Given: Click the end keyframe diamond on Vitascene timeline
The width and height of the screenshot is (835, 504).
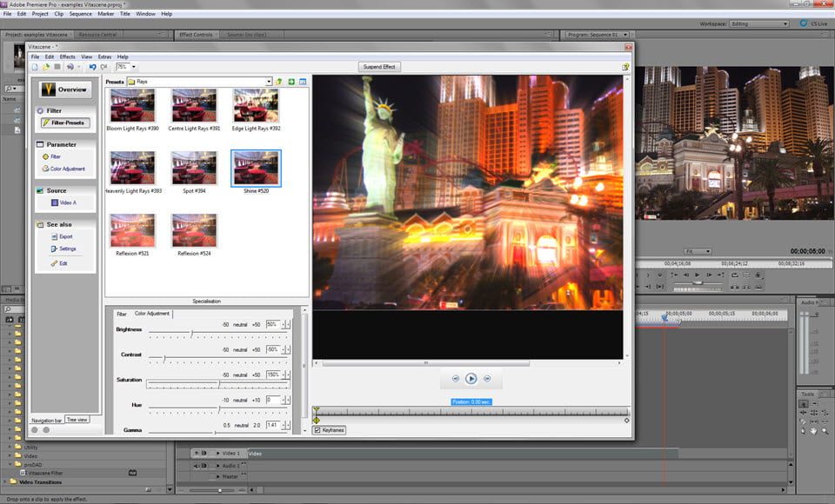Looking at the screenshot, I should coord(627,421).
